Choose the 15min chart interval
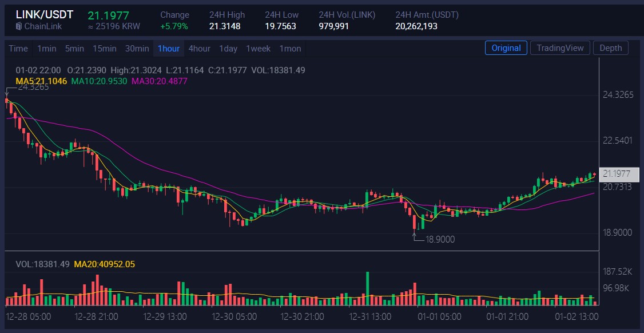Viewport: 644px width, 333px height. coord(104,49)
